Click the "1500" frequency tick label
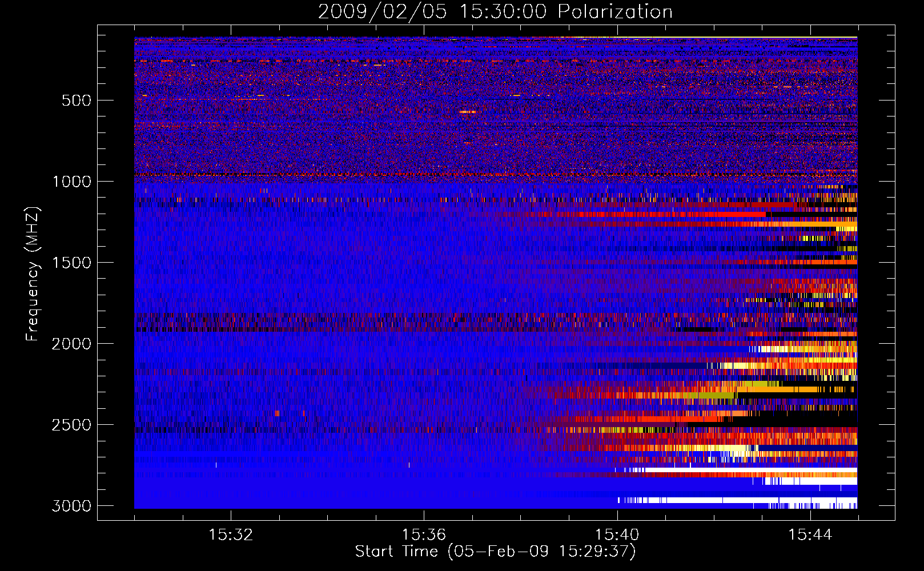924x571 pixels. (71, 263)
